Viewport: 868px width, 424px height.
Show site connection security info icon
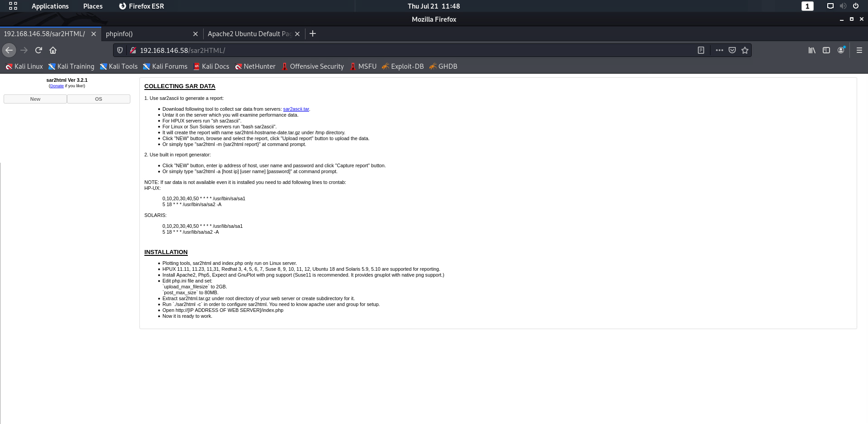(133, 50)
